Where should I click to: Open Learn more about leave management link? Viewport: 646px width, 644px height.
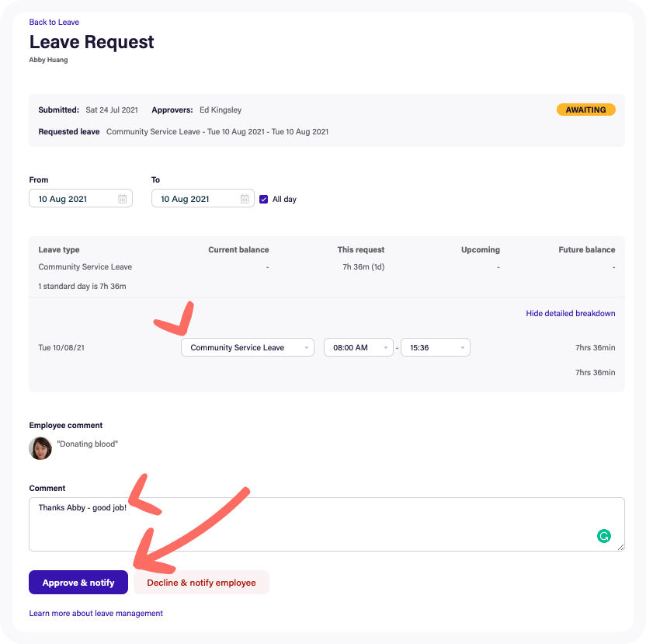pyautogui.click(x=96, y=613)
